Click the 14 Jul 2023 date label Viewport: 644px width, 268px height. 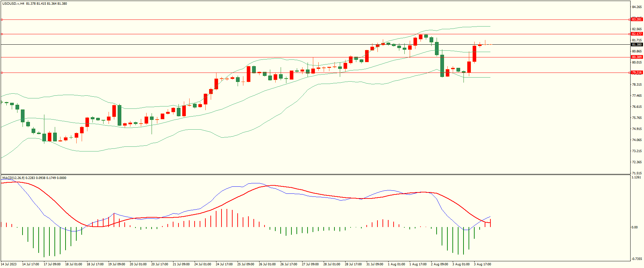tap(9, 264)
